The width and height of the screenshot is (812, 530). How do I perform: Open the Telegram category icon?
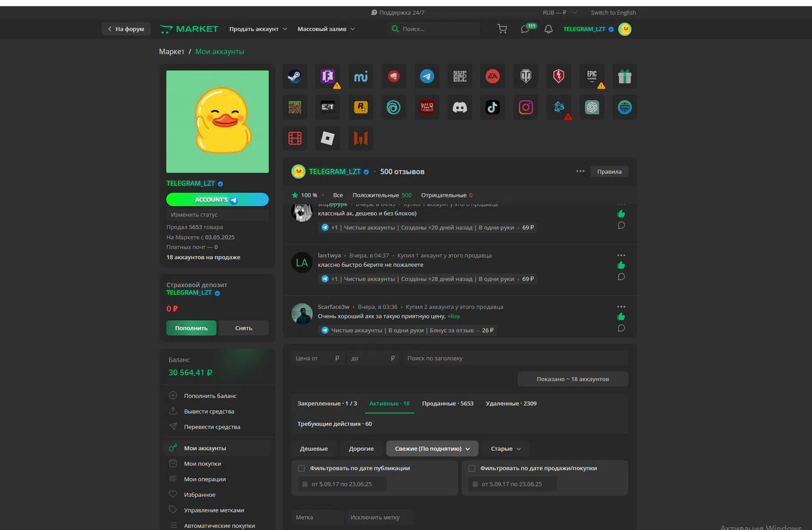[x=427, y=76]
